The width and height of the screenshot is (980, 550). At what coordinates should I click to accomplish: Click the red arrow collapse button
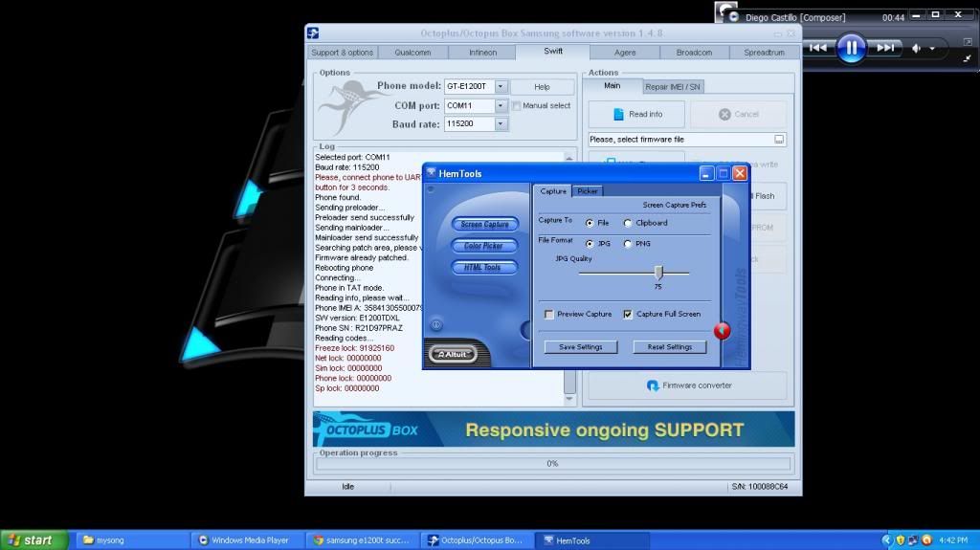pyautogui.click(x=722, y=331)
